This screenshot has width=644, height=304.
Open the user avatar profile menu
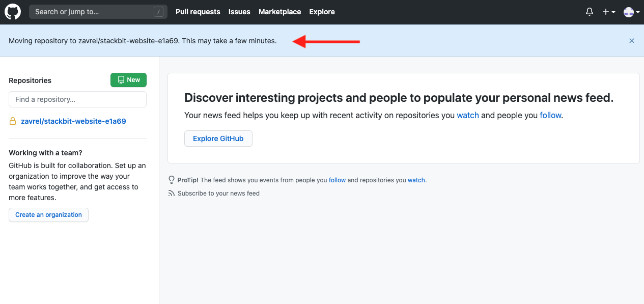pos(632,12)
